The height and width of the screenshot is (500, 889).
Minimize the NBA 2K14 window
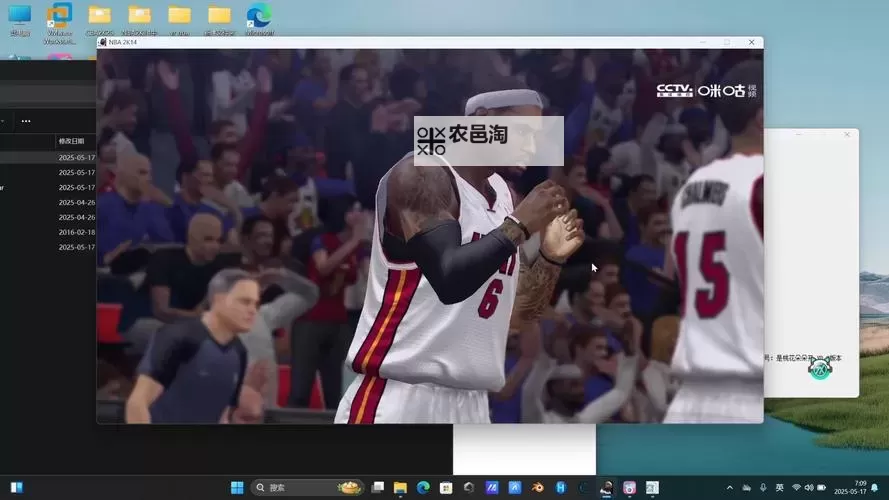tap(703, 42)
